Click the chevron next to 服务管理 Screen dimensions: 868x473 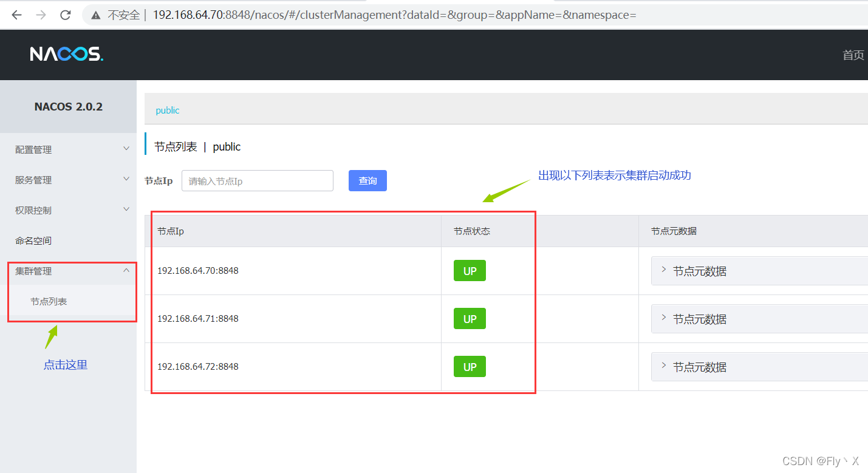click(x=126, y=179)
